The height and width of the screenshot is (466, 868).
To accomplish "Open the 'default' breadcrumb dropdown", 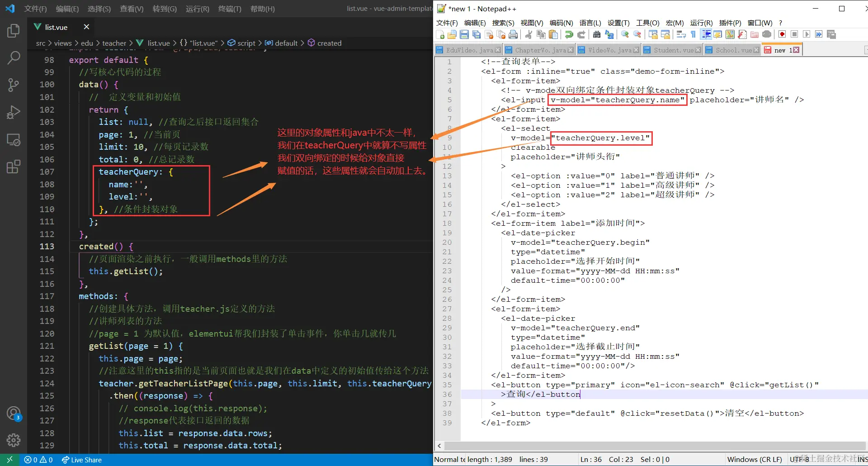I will coord(281,43).
